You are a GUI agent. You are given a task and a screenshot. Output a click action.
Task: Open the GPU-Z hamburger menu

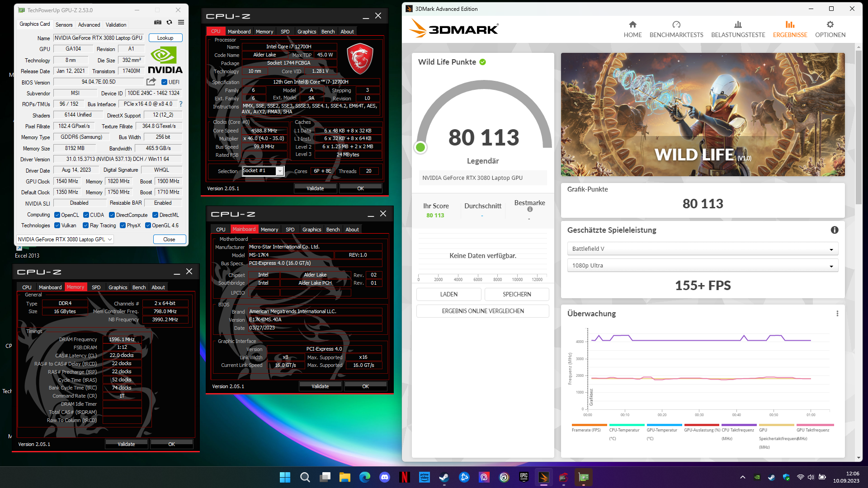pyautogui.click(x=181, y=23)
